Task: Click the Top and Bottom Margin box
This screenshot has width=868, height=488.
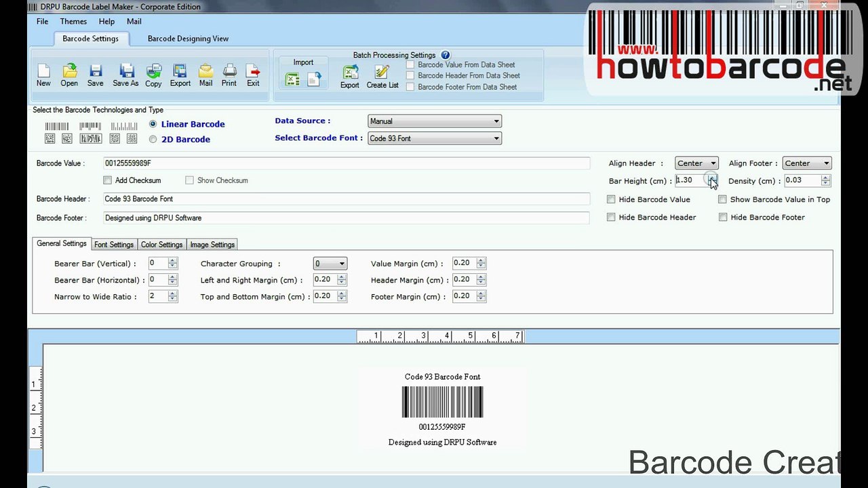Action: pyautogui.click(x=325, y=296)
